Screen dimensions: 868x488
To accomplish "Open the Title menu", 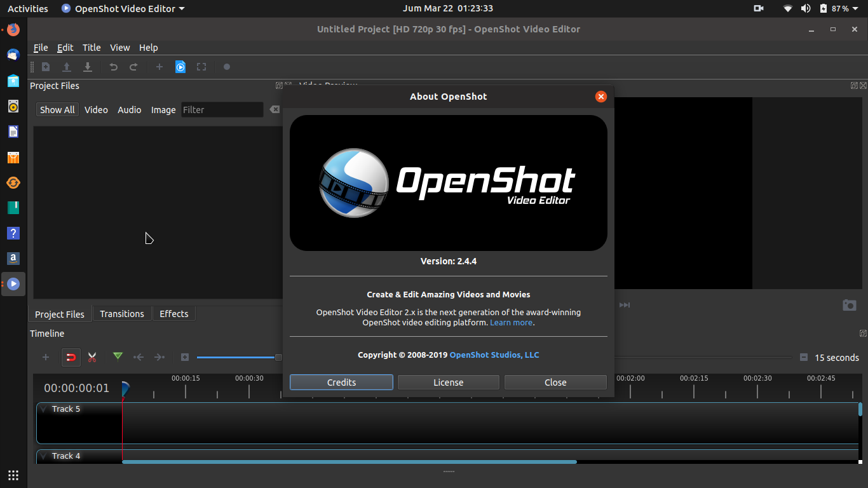I will [92, 48].
